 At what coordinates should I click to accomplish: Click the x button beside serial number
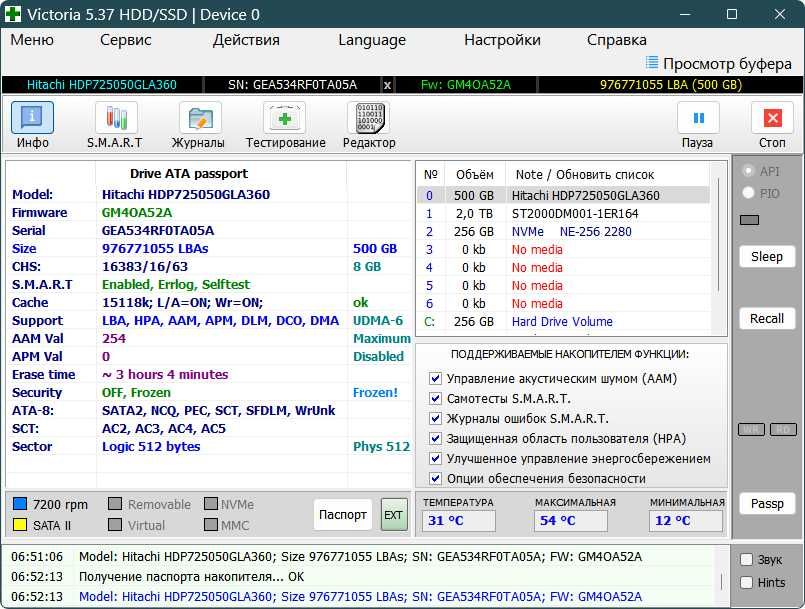pos(387,85)
